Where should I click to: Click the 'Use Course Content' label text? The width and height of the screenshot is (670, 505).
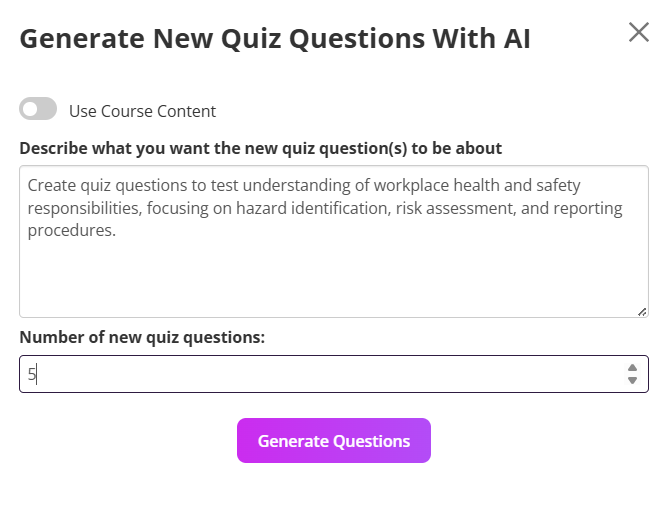[x=142, y=111]
